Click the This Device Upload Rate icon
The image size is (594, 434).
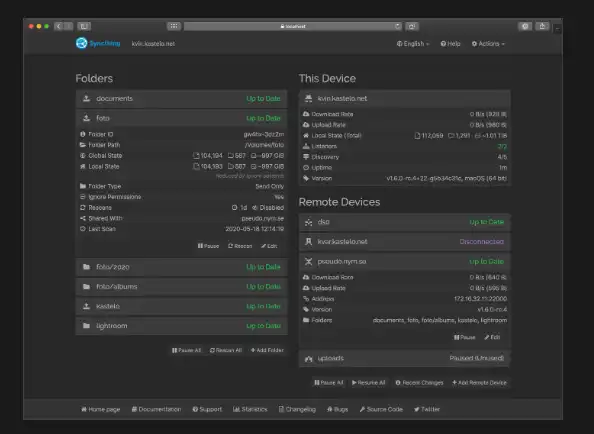[x=306, y=125]
